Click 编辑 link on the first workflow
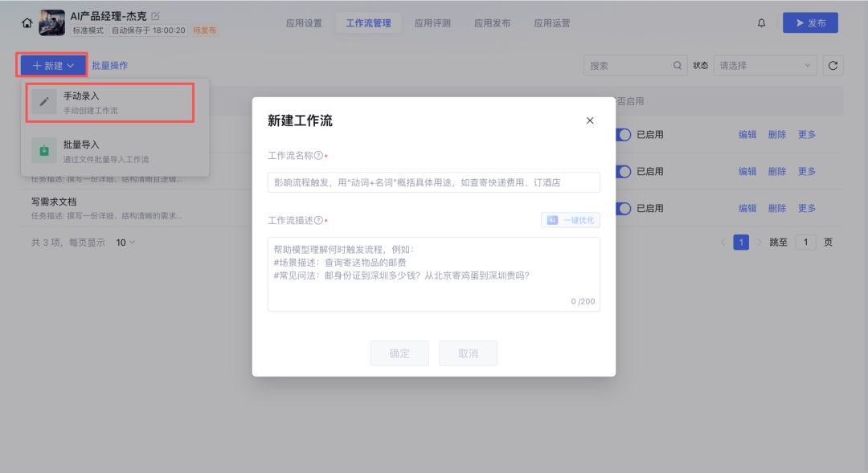This screenshot has height=473, width=868. [x=747, y=134]
